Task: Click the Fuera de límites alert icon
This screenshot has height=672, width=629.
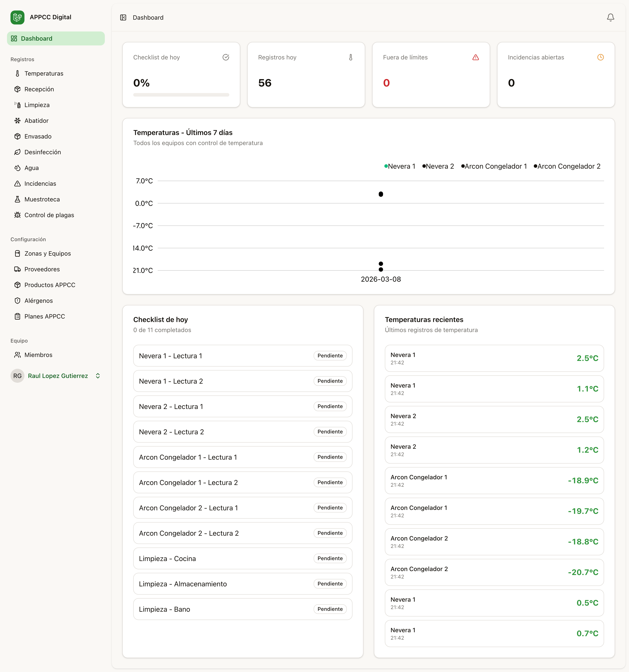Action: (475, 57)
